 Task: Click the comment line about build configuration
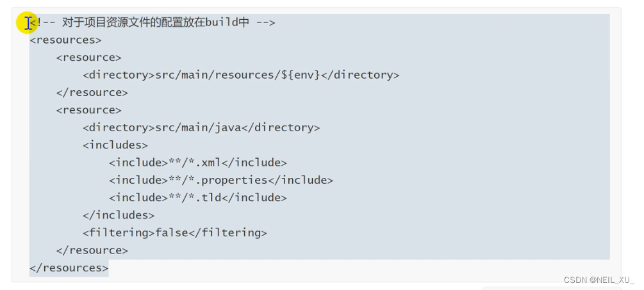(153, 22)
